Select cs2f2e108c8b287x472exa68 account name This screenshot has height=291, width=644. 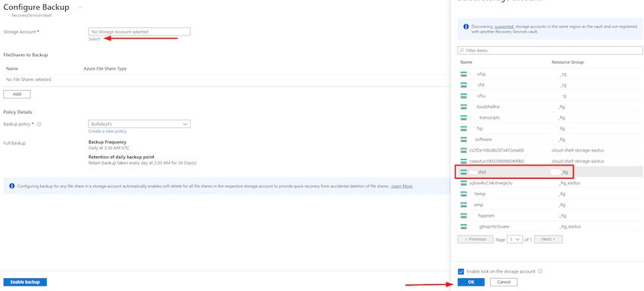click(496, 150)
